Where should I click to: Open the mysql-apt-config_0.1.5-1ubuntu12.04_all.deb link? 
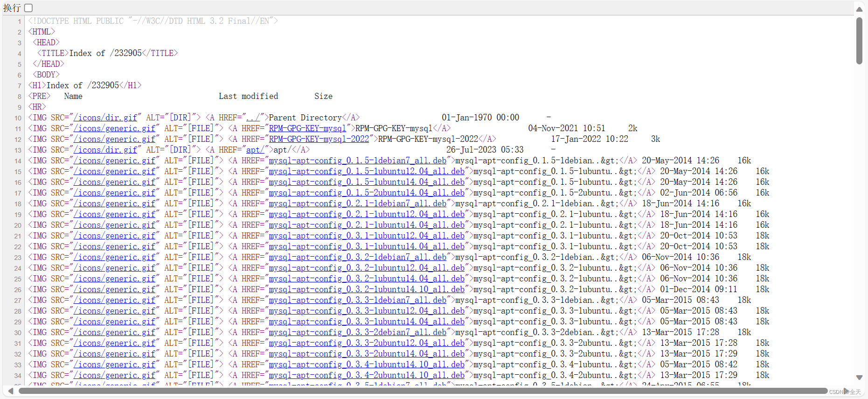367,171
